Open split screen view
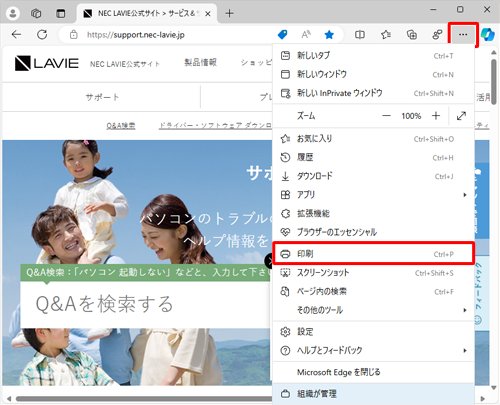 (360, 34)
